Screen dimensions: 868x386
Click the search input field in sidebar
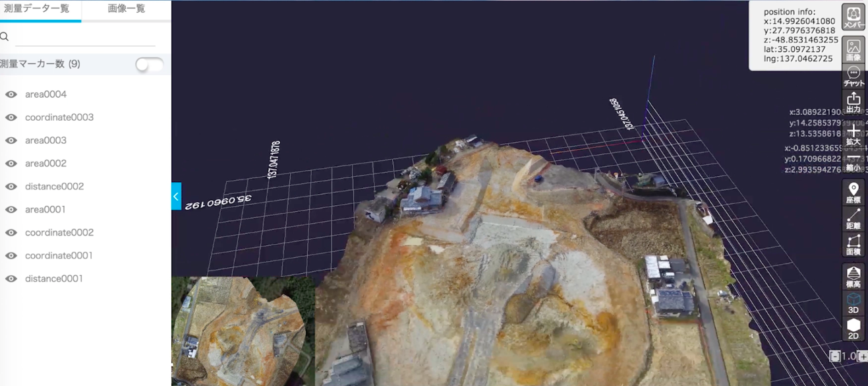84,37
